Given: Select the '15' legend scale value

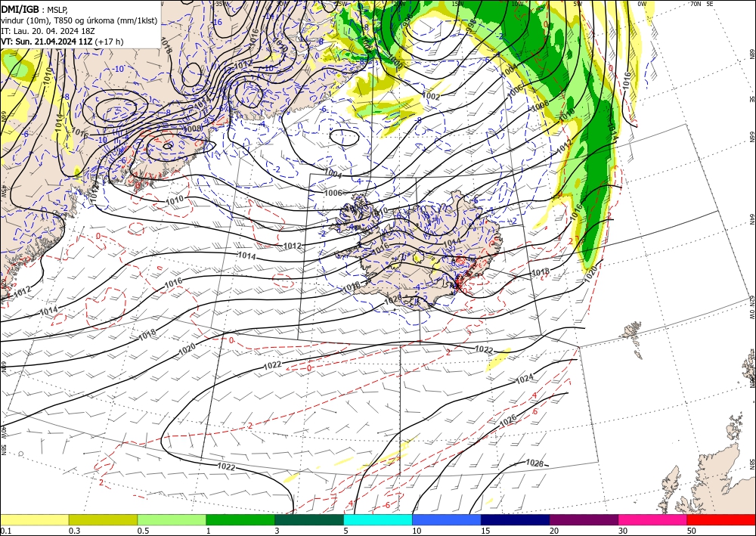Looking at the screenshot, I should 485,531.
